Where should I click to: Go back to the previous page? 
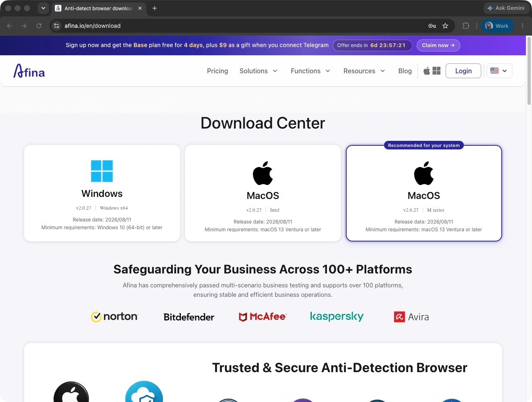pyautogui.click(x=9, y=26)
